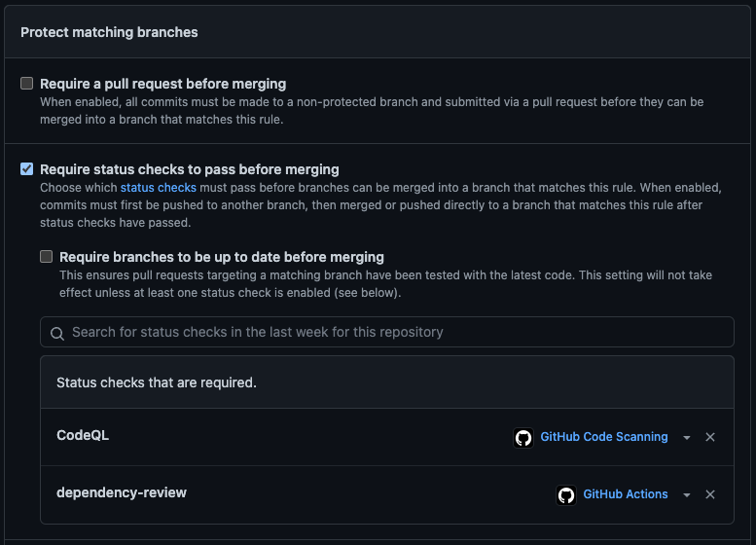Viewport: 756px width, 545px height.
Task: Click the GitHub Actions link
Action: click(x=625, y=494)
